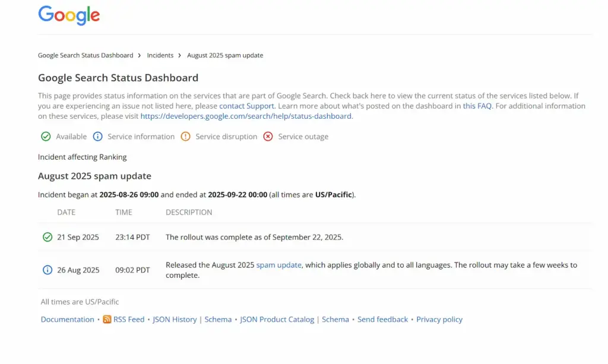This screenshot has width=608, height=364.
Task: Open the Documentation footer link
Action: click(67, 319)
